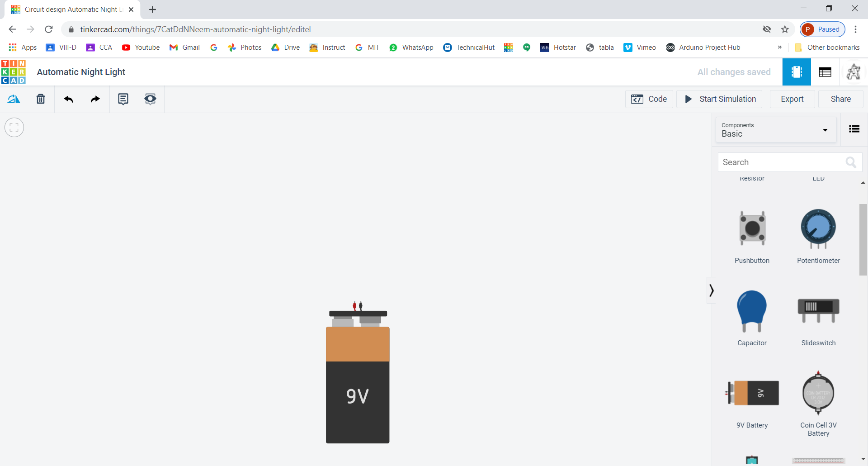Toggle visibility of hidden components via eye icon
The image size is (868, 466).
(150, 99)
